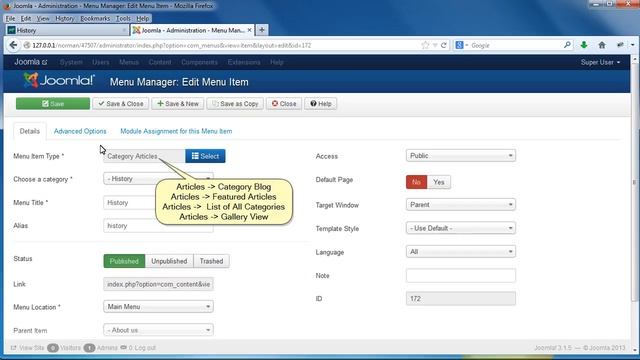The height and width of the screenshot is (360, 640).
Task: Switch to the History browser tab
Action: [x=67, y=30]
